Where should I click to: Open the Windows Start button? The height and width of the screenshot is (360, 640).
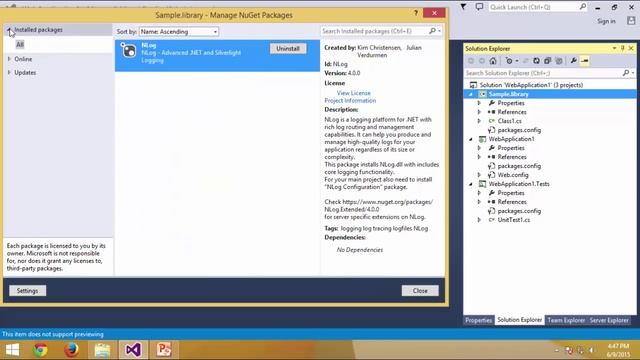click(12, 350)
